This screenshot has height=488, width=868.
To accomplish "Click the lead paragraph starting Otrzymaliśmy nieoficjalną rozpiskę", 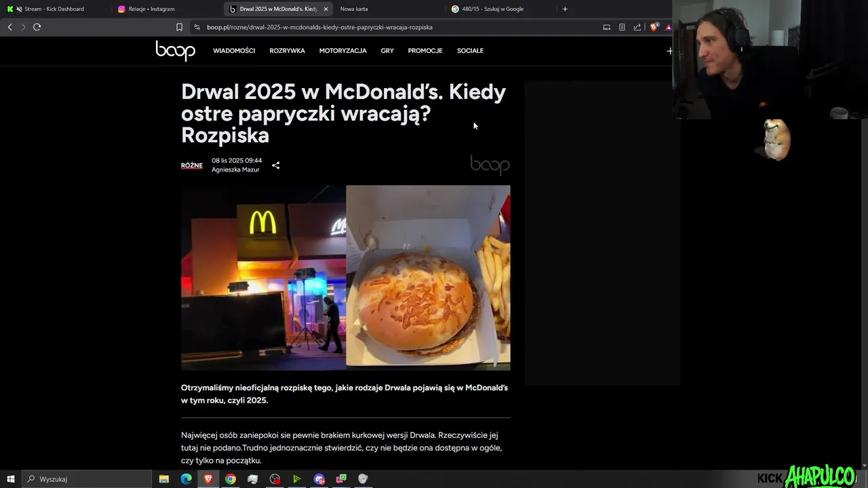I will (344, 394).
